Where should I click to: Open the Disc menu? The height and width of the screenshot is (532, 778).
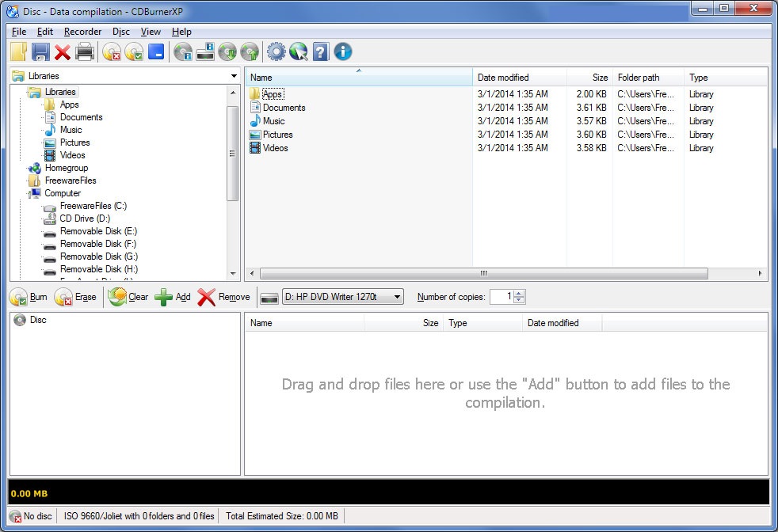(121, 32)
